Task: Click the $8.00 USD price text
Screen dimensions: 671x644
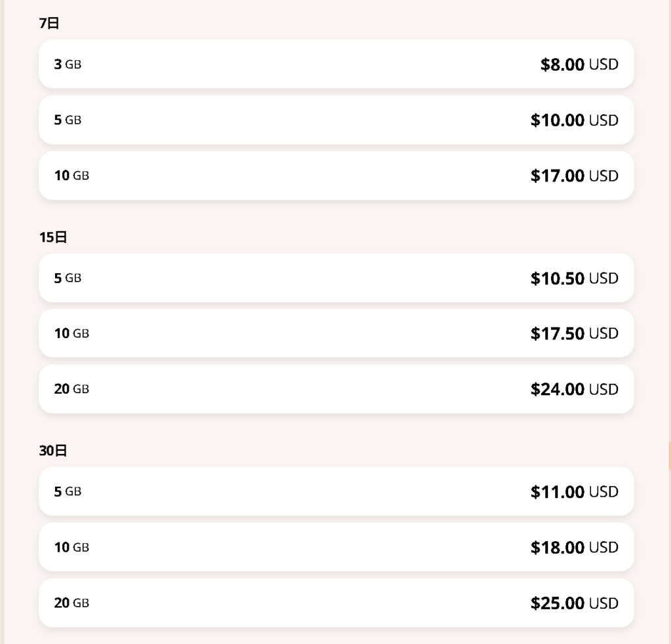Action: (x=579, y=64)
